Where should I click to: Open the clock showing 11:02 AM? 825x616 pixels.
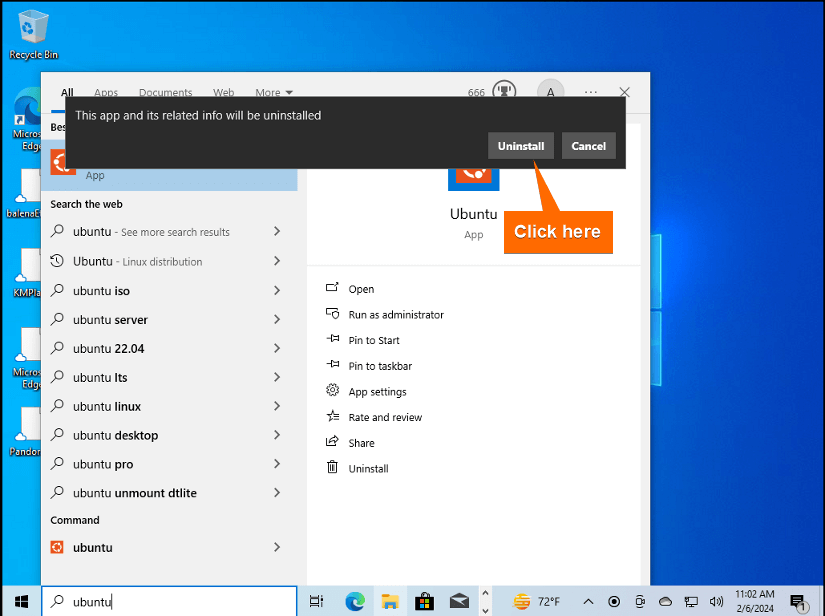(x=754, y=601)
